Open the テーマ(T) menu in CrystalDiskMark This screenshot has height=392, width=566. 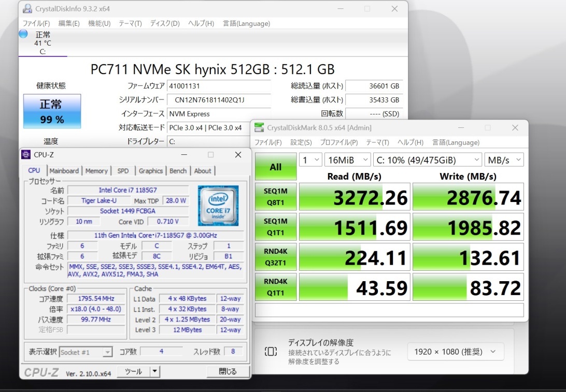pyautogui.click(x=377, y=142)
